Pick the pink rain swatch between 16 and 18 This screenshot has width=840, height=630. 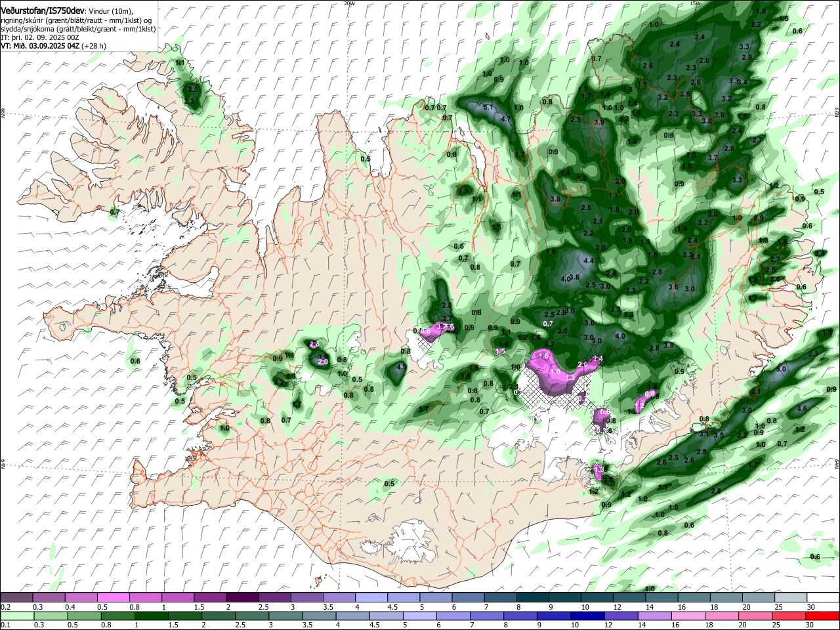tap(688, 616)
